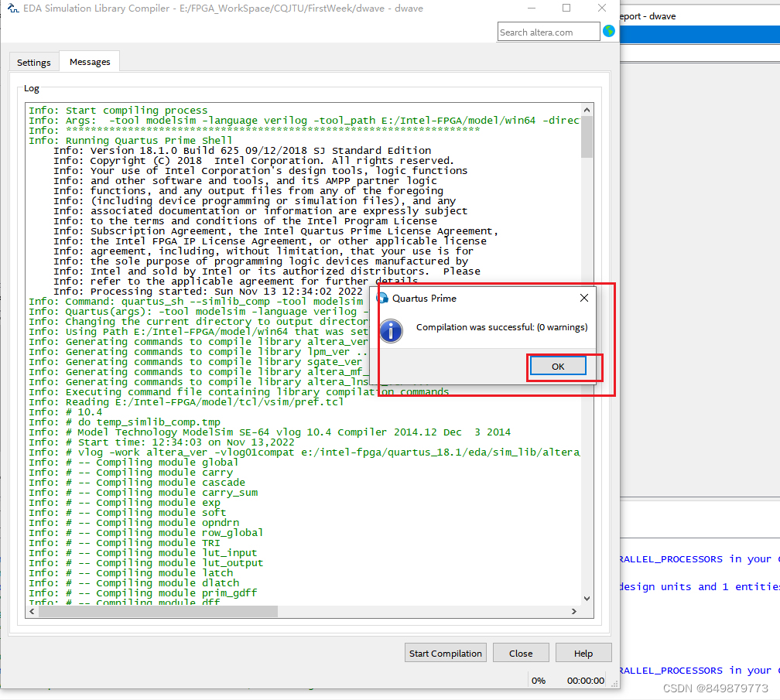Viewport: 780px width, 700px height.
Task: Select the Messages tab
Action: [x=90, y=62]
